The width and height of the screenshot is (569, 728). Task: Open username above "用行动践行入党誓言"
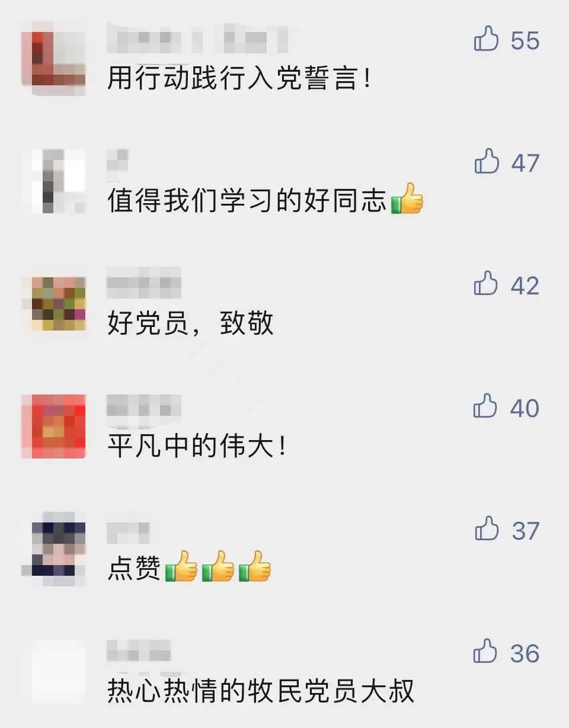(197, 38)
